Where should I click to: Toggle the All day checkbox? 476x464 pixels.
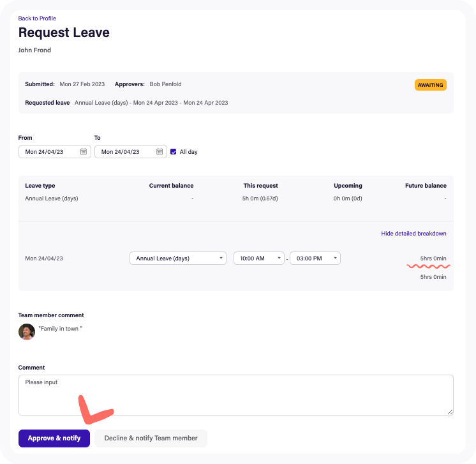coord(174,152)
